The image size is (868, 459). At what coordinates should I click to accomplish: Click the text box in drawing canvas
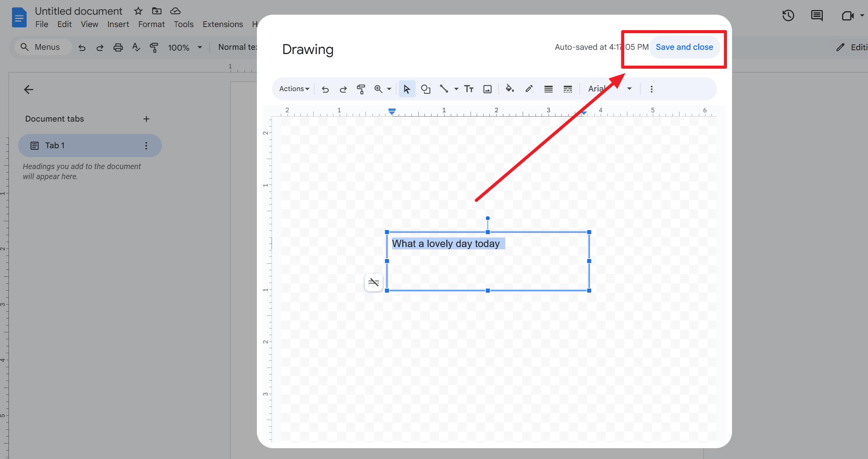tap(488, 261)
